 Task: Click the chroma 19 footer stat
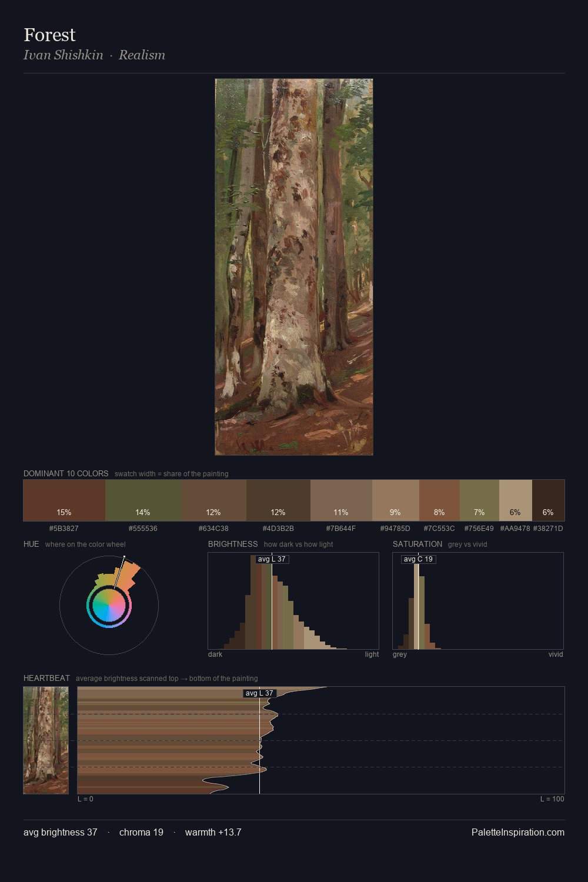click(x=141, y=832)
